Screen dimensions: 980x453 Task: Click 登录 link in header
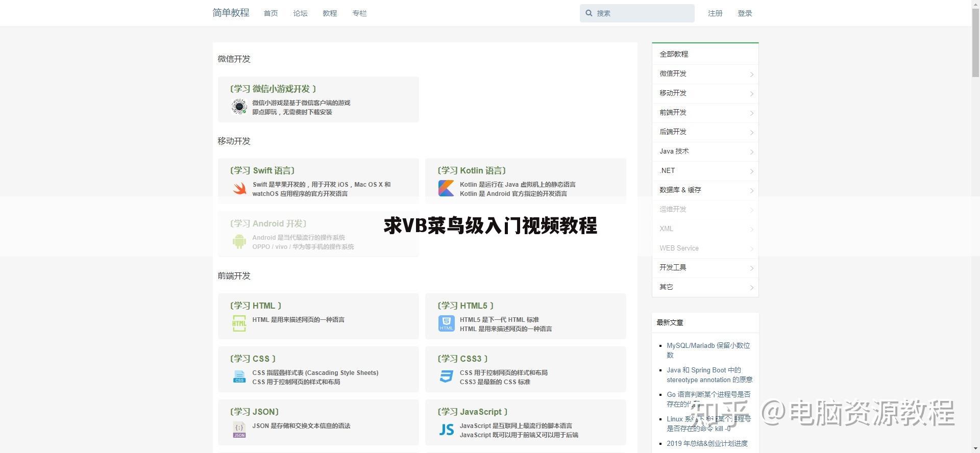(745, 13)
